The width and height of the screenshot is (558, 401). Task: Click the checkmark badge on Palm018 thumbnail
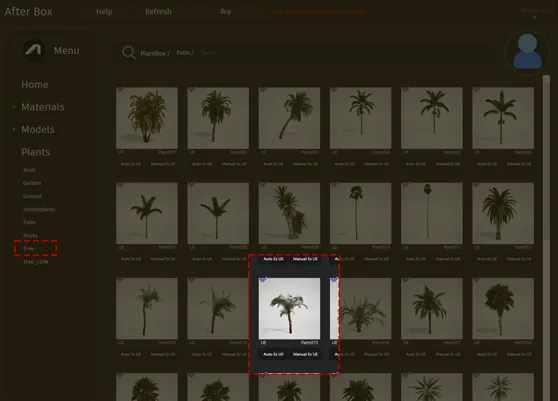[477, 280]
